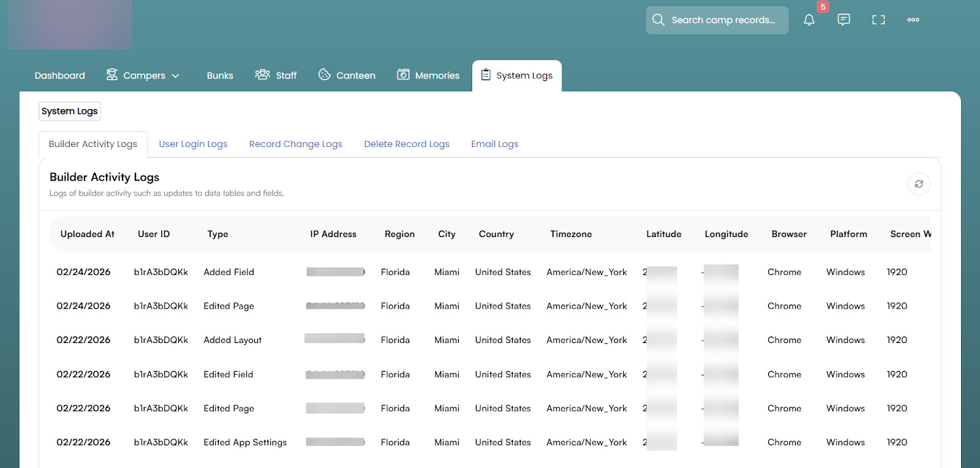Open the Delete Record Logs tab
This screenshot has width=980, height=468.
[406, 144]
